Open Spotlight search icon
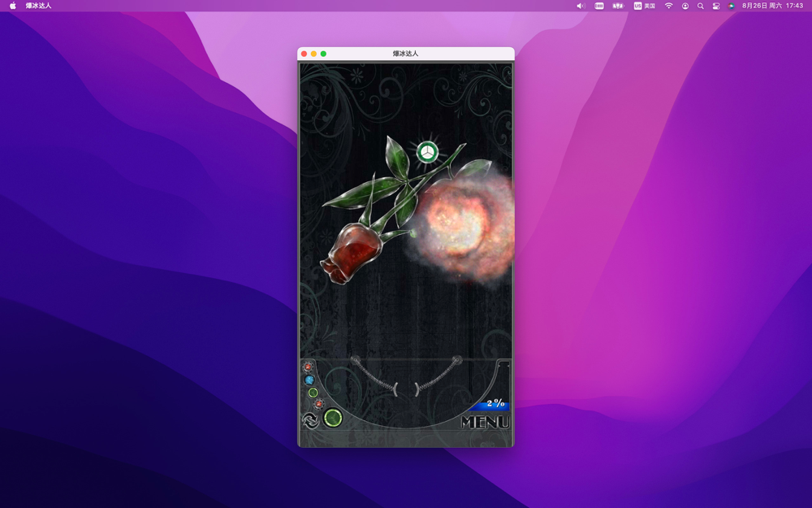812x508 pixels. 700,6
